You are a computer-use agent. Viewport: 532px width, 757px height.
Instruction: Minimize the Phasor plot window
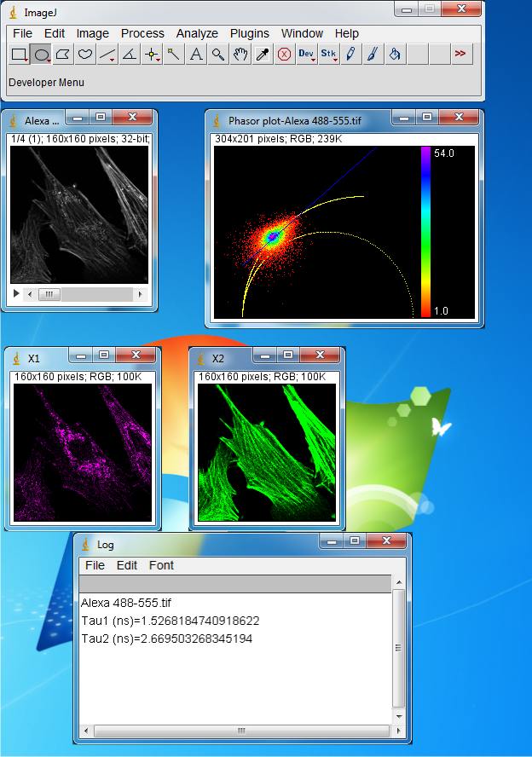click(404, 118)
